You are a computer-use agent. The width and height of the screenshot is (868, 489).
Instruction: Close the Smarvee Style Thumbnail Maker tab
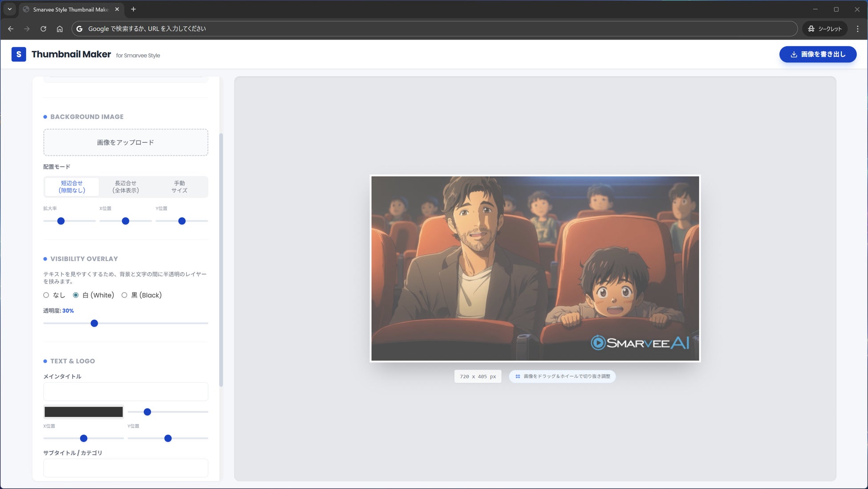click(x=117, y=9)
